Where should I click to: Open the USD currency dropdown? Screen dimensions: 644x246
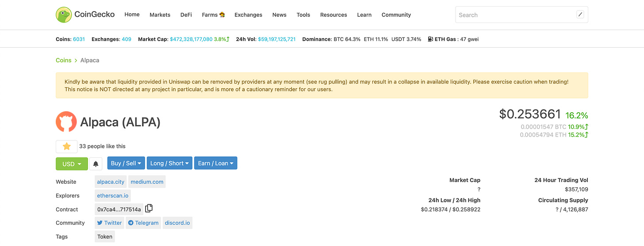72,164
